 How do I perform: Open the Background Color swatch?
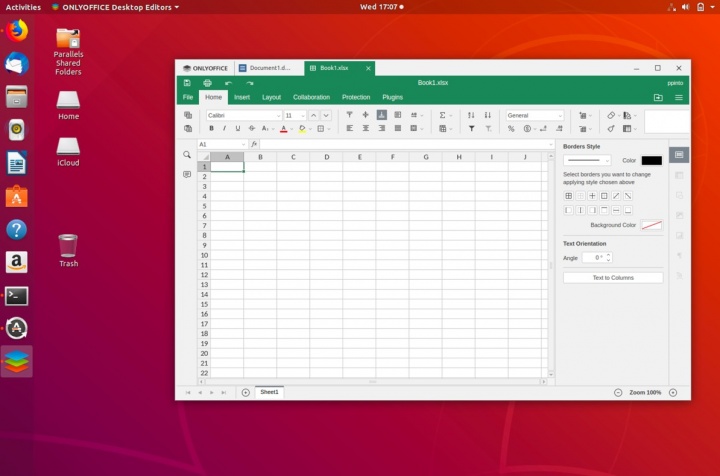point(652,225)
